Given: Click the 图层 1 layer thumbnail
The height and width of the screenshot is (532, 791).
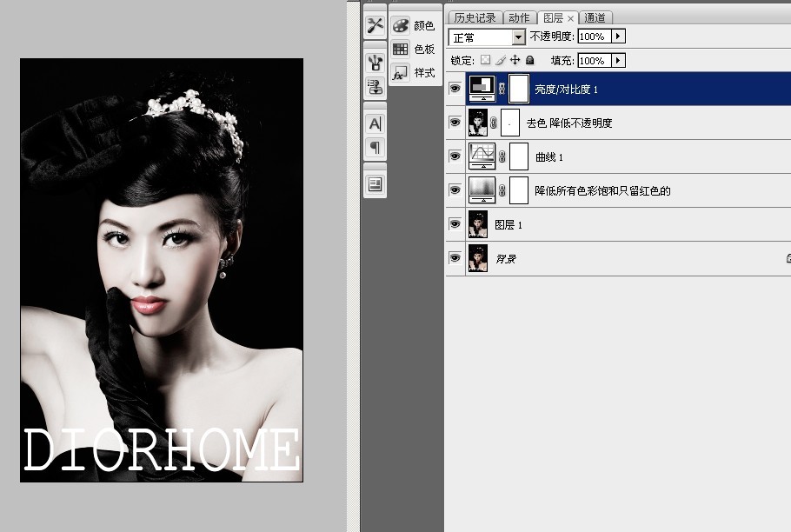Looking at the screenshot, I should click(478, 224).
